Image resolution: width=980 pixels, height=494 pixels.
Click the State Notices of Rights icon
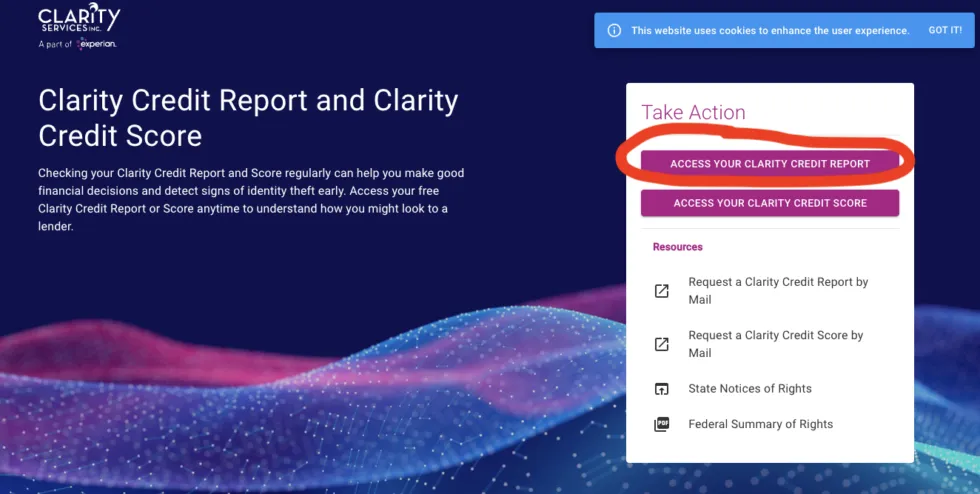point(661,389)
